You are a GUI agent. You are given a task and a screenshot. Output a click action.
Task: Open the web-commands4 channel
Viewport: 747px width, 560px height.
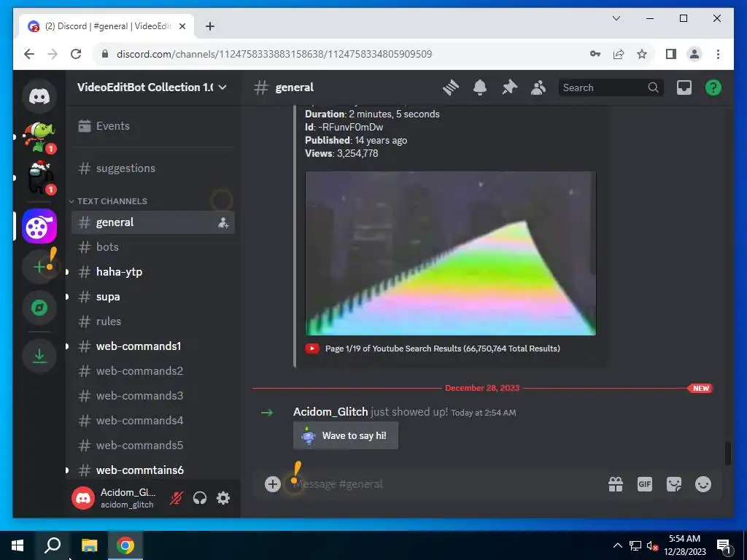pos(152,421)
